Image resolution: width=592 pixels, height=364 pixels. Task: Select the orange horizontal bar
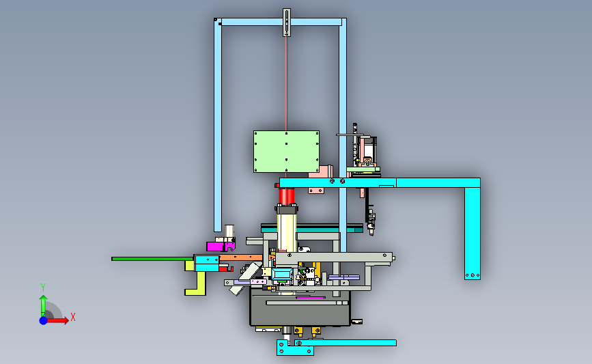pyautogui.click(x=241, y=257)
